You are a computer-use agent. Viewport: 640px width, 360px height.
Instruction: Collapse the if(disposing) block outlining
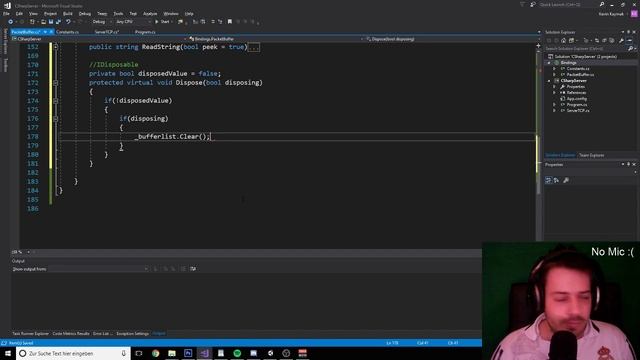(56, 119)
